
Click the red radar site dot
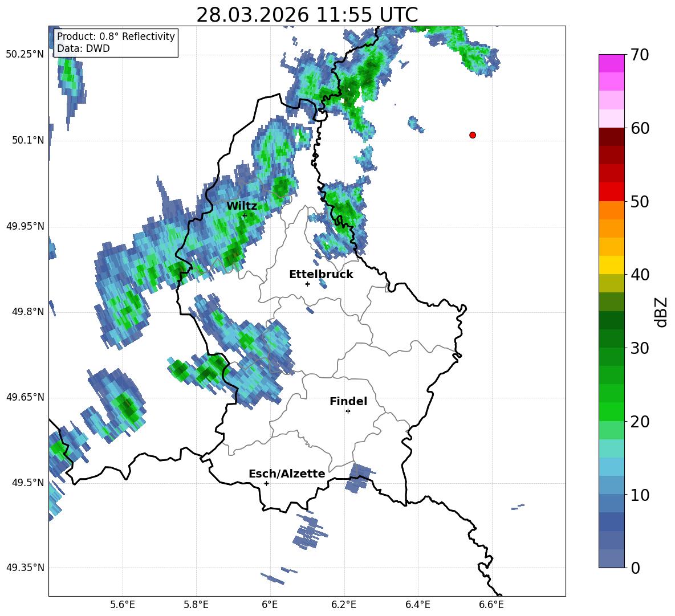click(x=473, y=135)
